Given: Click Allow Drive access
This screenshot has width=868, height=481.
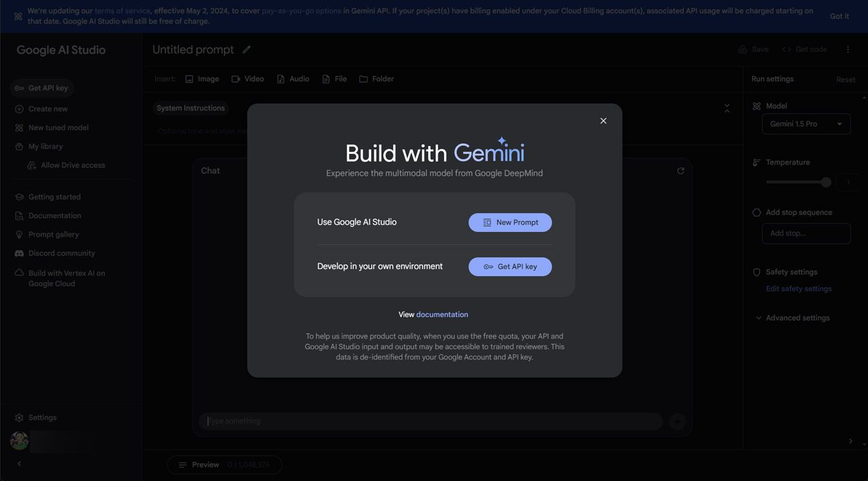Looking at the screenshot, I should click(66, 166).
